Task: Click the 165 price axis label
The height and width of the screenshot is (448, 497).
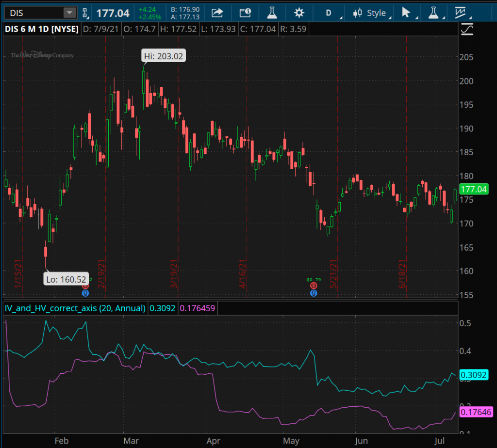Action: [x=466, y=247]
